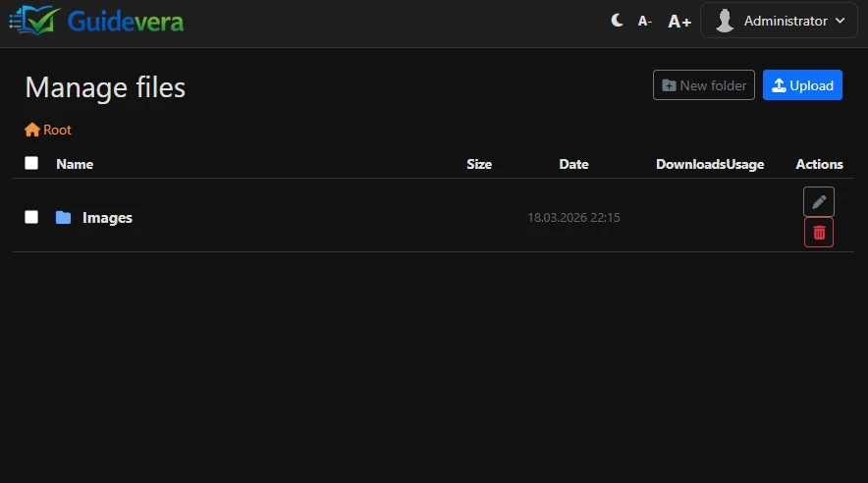Sort by Date column header
This screenshot has width=868, height=483.
(573, 164)
